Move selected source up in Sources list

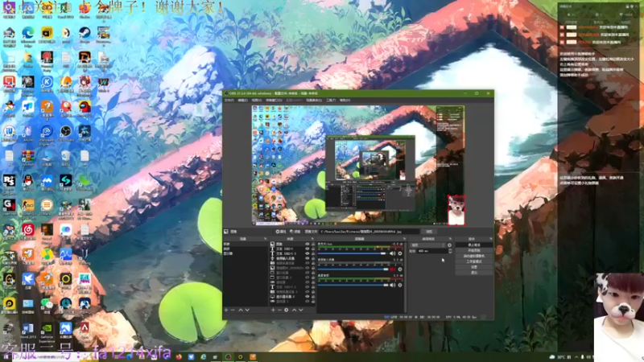click(x=294, y=310)
